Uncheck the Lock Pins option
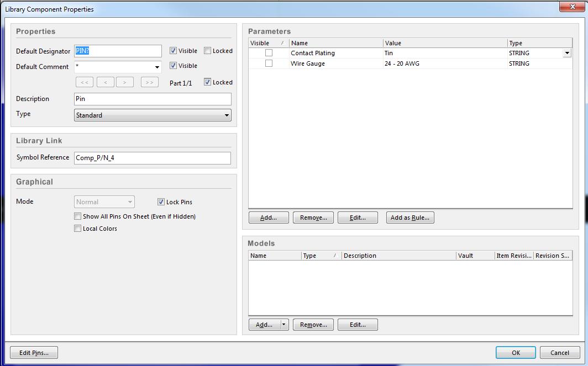Screen dimensions: 588x366 (x=161, y=202)
